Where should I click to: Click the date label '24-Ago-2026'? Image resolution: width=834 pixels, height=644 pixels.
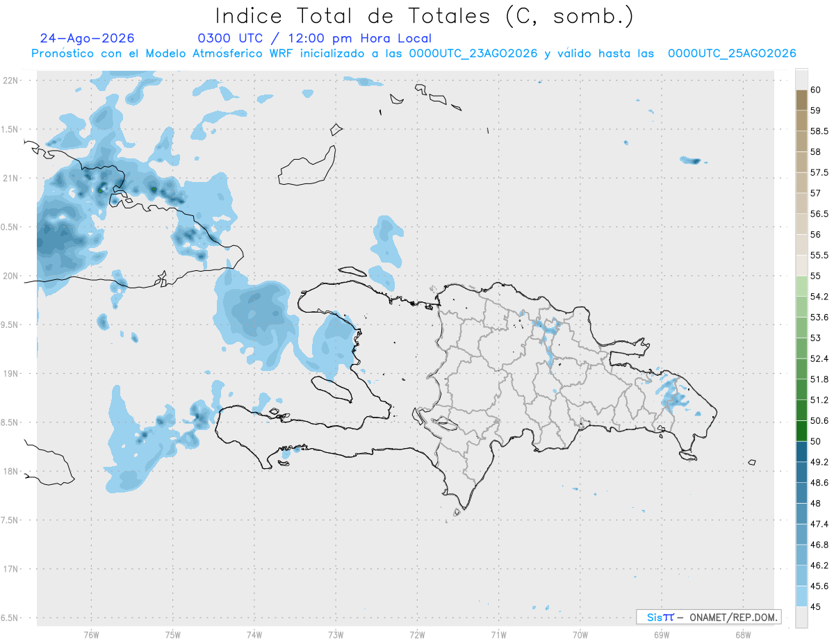pyautogui.click(x=88, y=38)
